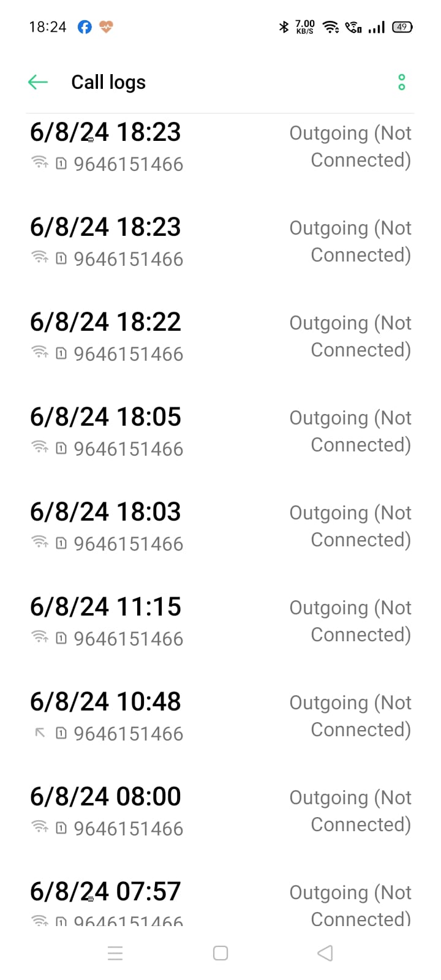Tap the green back arrow
The image size is (441, 980).
click(x=38, y=82)
